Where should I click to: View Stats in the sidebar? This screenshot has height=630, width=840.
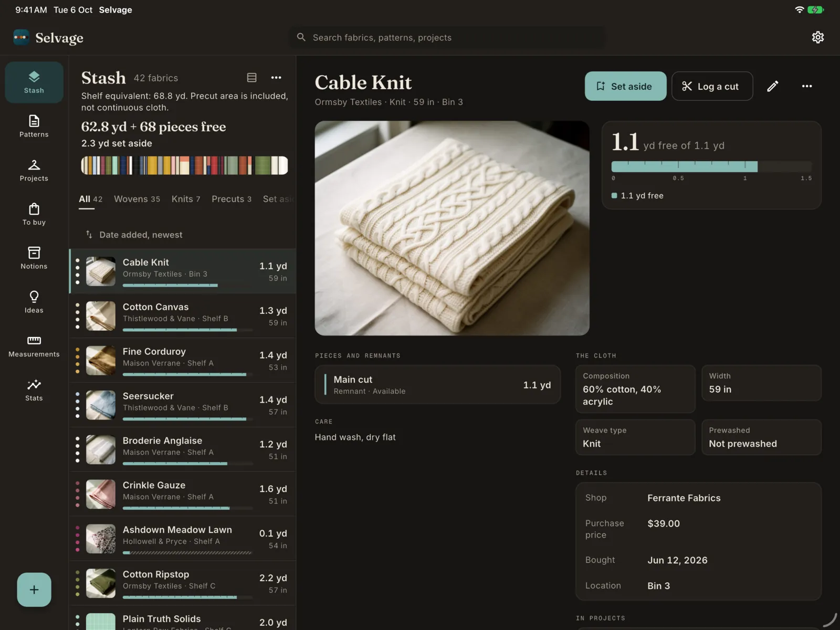click(x=34, y=391)
